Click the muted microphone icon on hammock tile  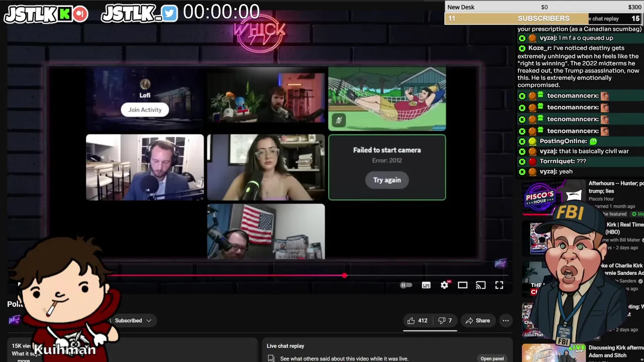339,120
